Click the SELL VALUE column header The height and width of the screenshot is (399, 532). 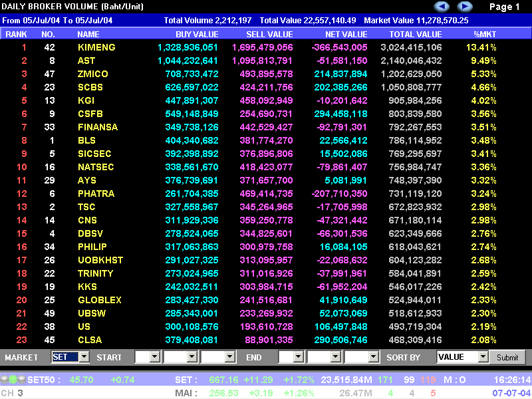(269, 35)
